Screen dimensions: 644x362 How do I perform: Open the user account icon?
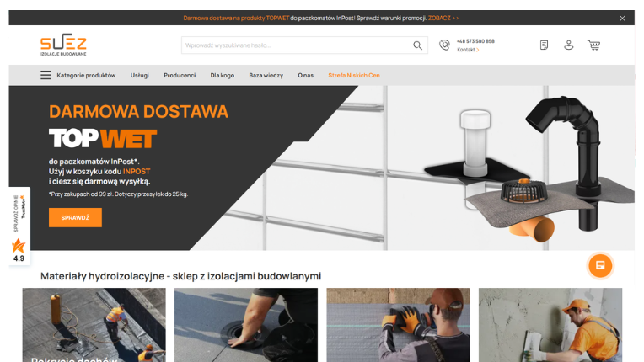pos(568,45)
